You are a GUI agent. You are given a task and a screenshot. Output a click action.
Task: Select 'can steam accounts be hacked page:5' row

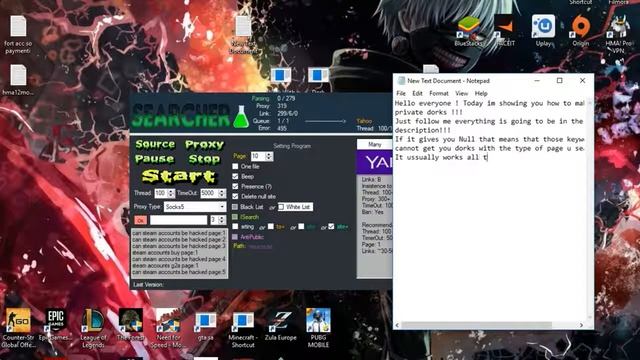click(179, 272)
